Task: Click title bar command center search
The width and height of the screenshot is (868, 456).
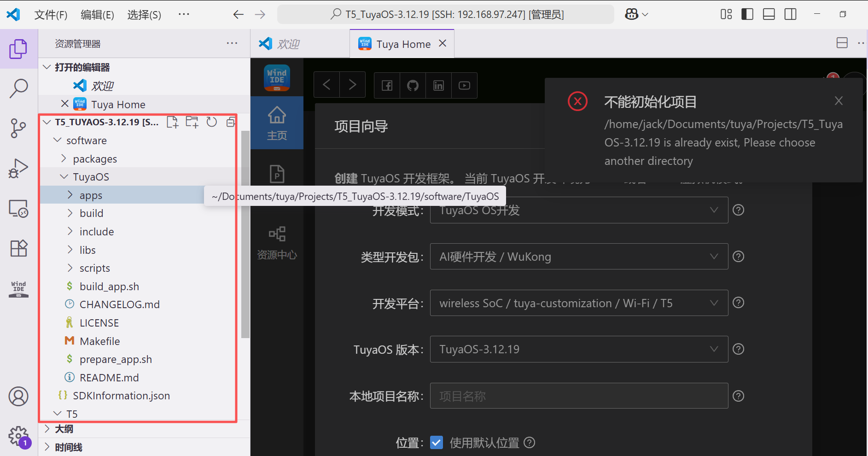Action: point(446,14)
